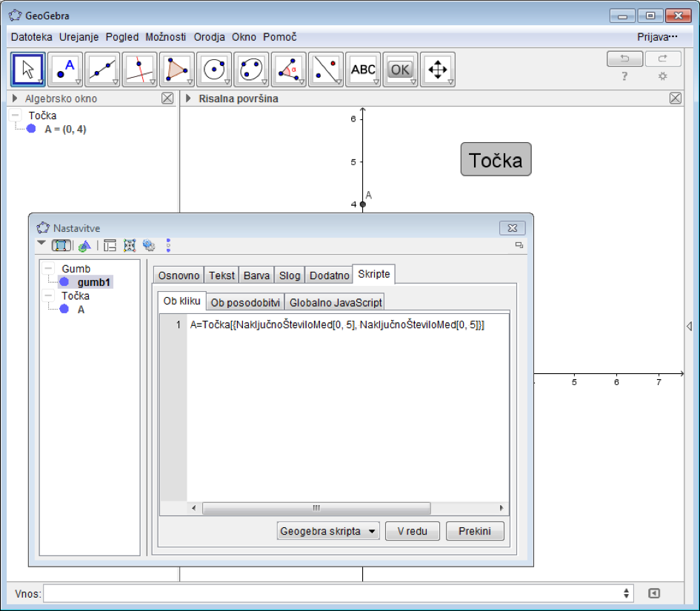The width and height of the screenshot is (700, 611).
Task: Choose the Perpendicular Line tool
Action: click(x=139, y=70)
